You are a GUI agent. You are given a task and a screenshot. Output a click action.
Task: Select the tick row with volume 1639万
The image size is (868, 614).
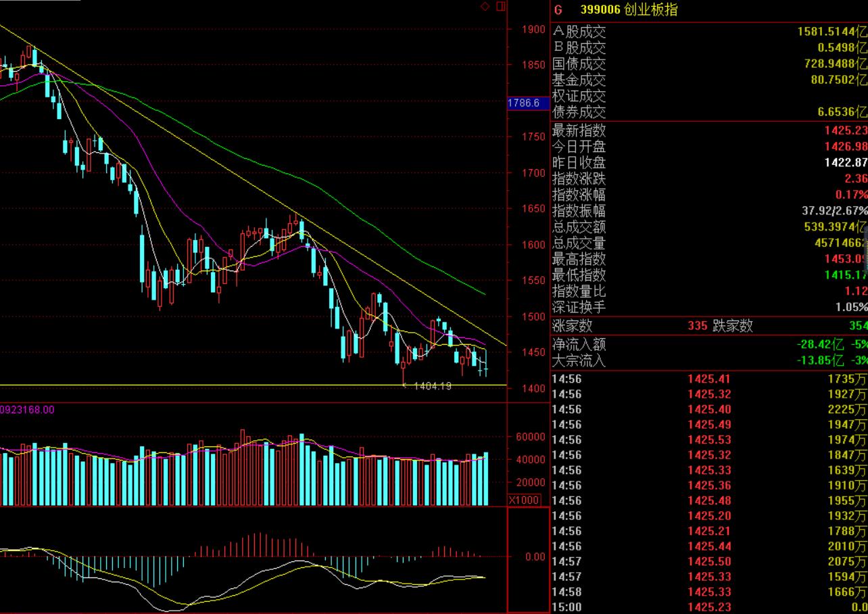tap(710, 470)
